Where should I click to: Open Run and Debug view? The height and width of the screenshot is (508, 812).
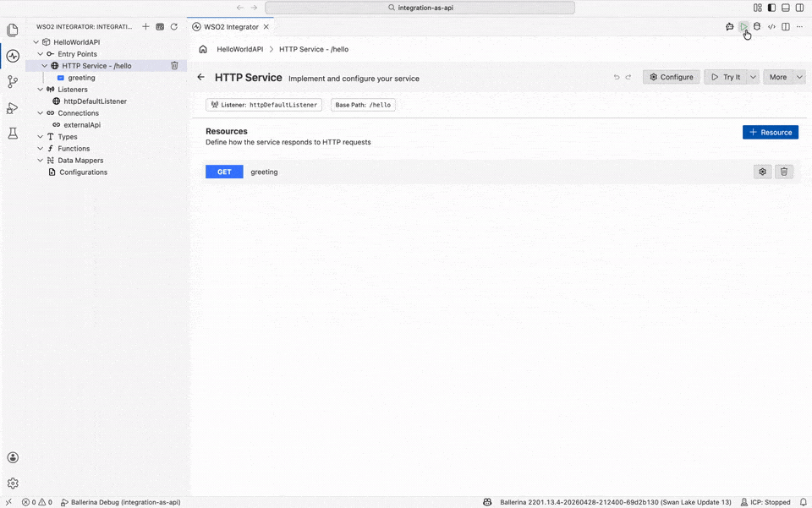tap(13, 107)
